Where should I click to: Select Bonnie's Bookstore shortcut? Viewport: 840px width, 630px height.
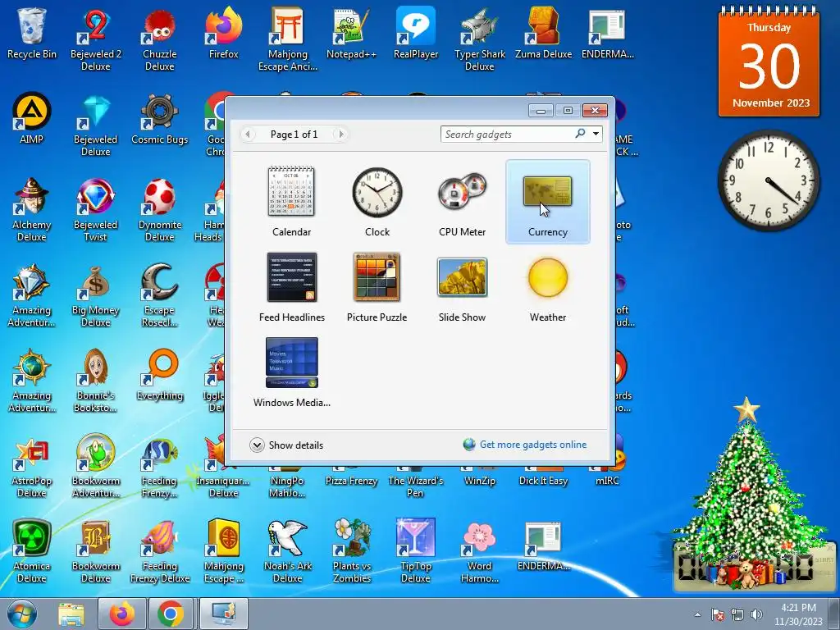[96, 381]
